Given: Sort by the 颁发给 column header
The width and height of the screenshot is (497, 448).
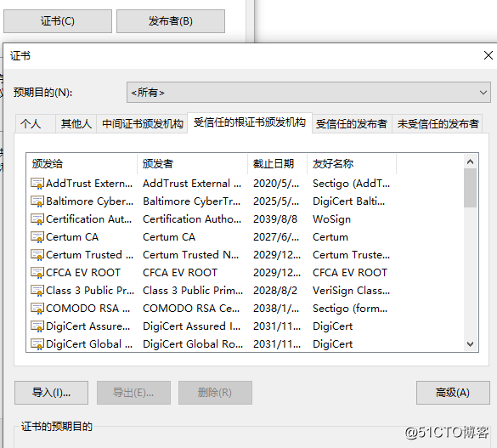Looking at the screenshot, I should (x=82, y=164).
